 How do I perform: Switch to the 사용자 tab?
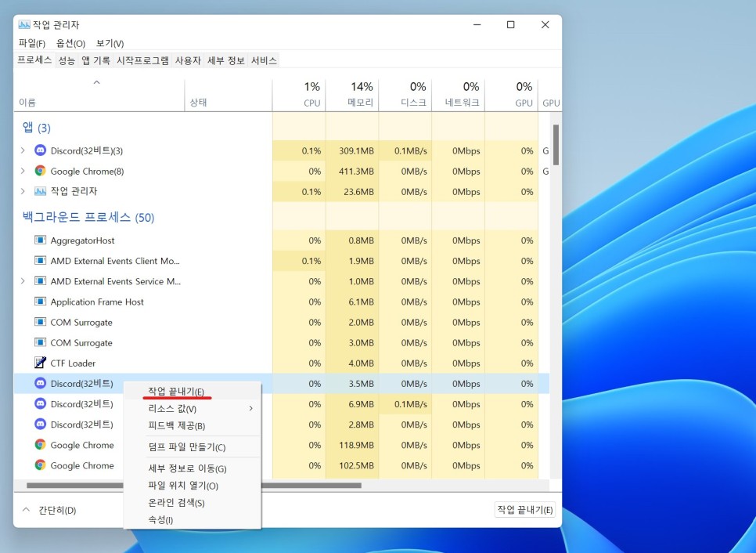click(188, 61)
